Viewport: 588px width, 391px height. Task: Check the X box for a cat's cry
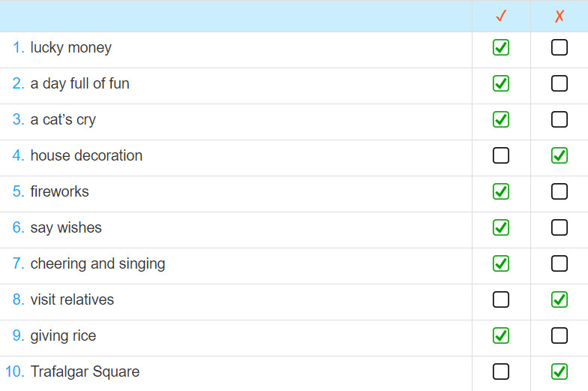(559, 119)
